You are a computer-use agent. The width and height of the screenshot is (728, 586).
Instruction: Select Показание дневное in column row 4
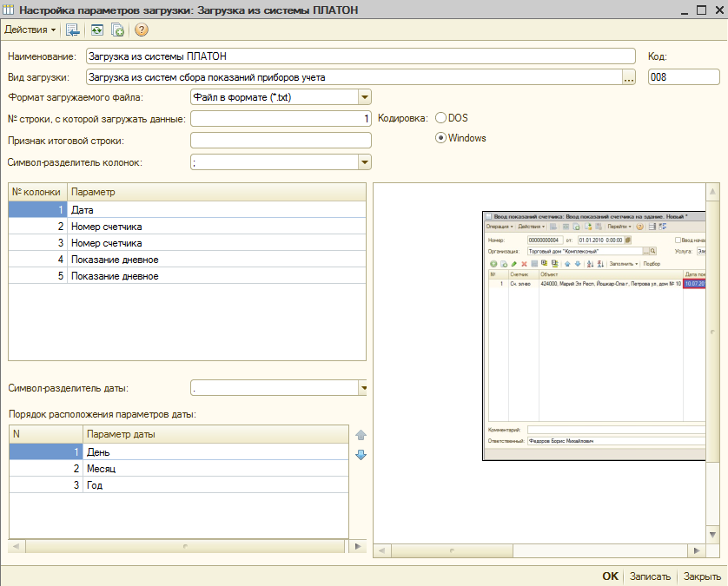click(x=187, y=260)
